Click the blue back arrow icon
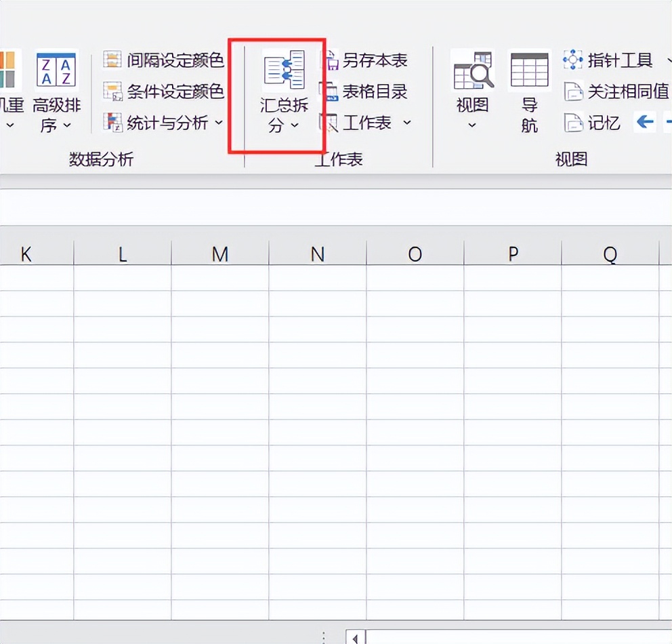 click(x=644, y=123)
